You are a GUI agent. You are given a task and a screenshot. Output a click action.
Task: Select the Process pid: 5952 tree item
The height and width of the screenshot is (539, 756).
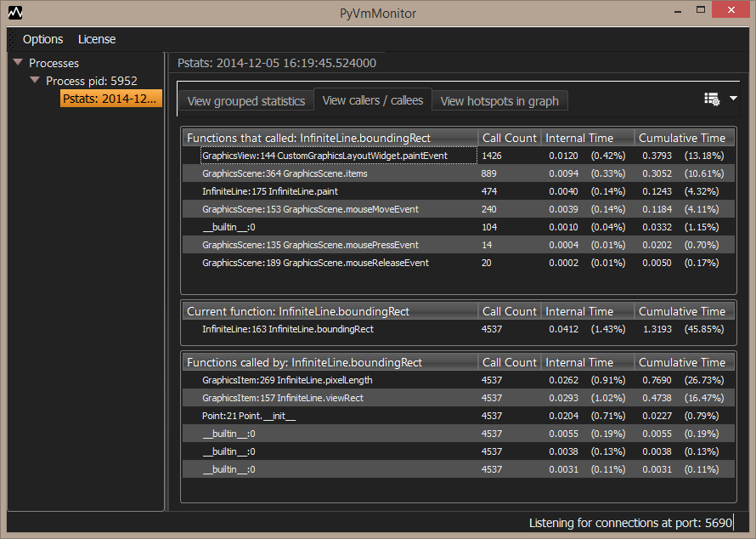click(92, 81)
